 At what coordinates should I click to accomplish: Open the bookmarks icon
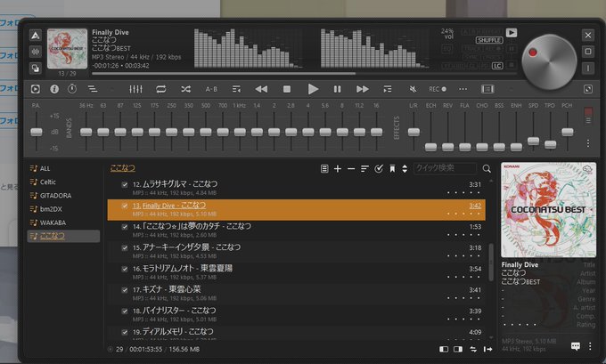[x=392, y=169]
